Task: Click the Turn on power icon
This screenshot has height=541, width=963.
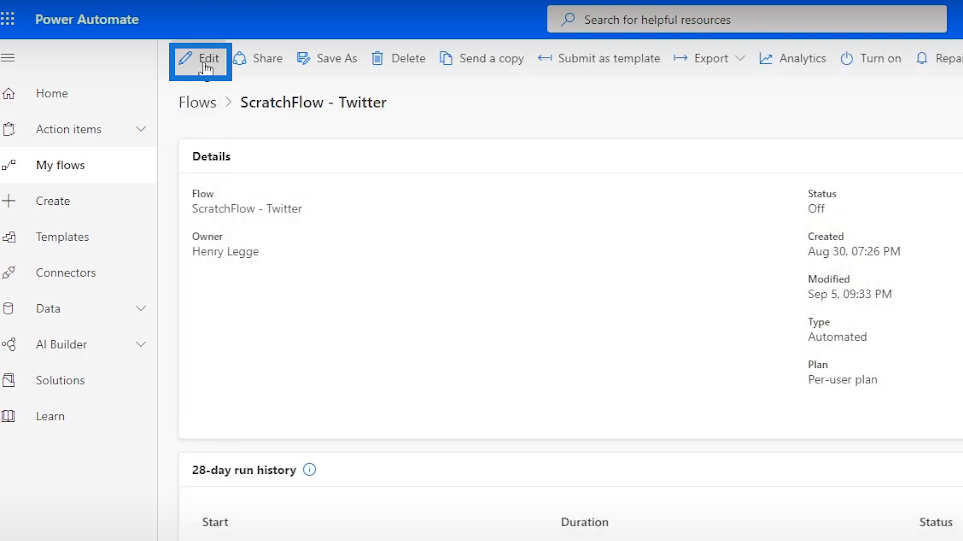Action: pyautogui.click(x=846, y=58)
